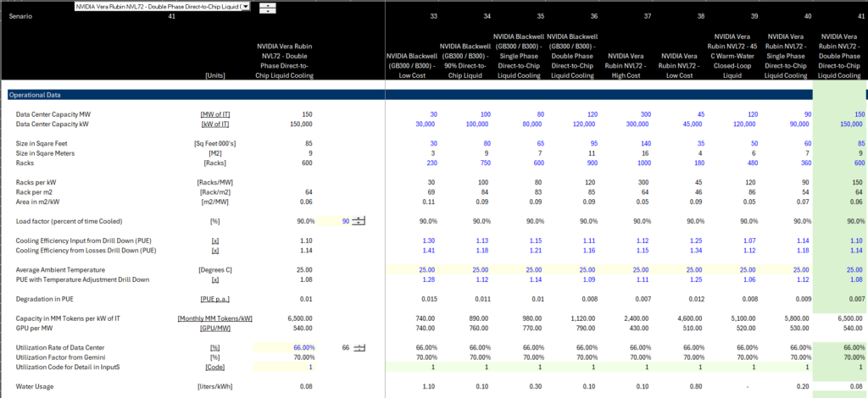Viewport: 868px width, 398px height.
Task: Select the 1.06 temperature-adjusted PUE cell
Action: click(x=749, y=279)
